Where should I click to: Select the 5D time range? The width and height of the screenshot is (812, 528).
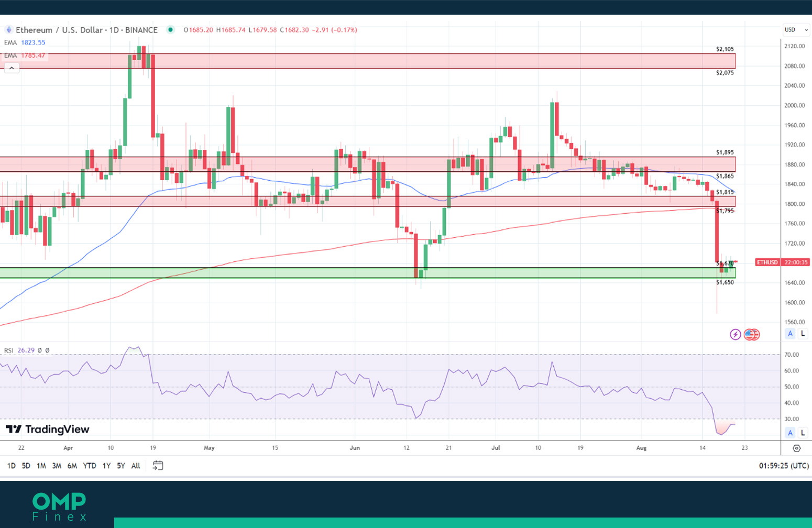point(26,466)
